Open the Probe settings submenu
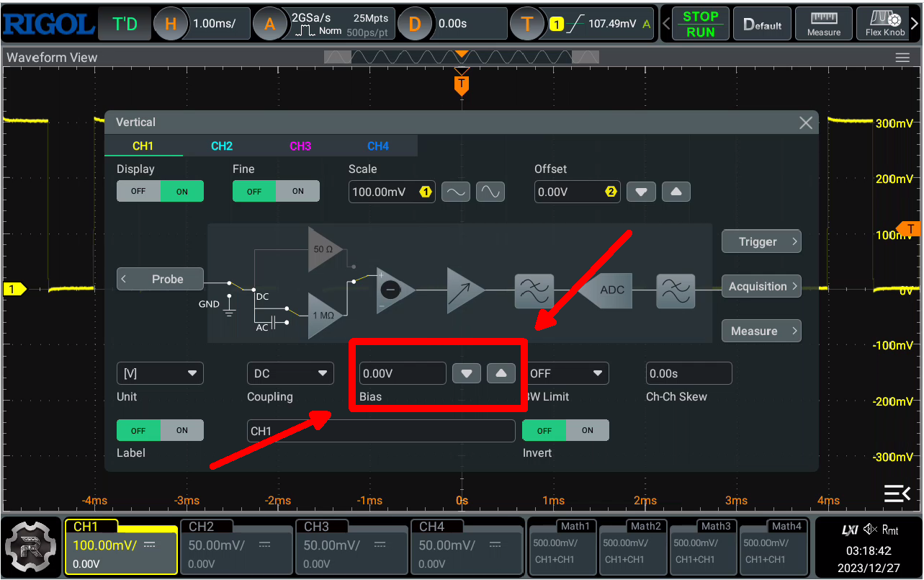 coord(160,279)
